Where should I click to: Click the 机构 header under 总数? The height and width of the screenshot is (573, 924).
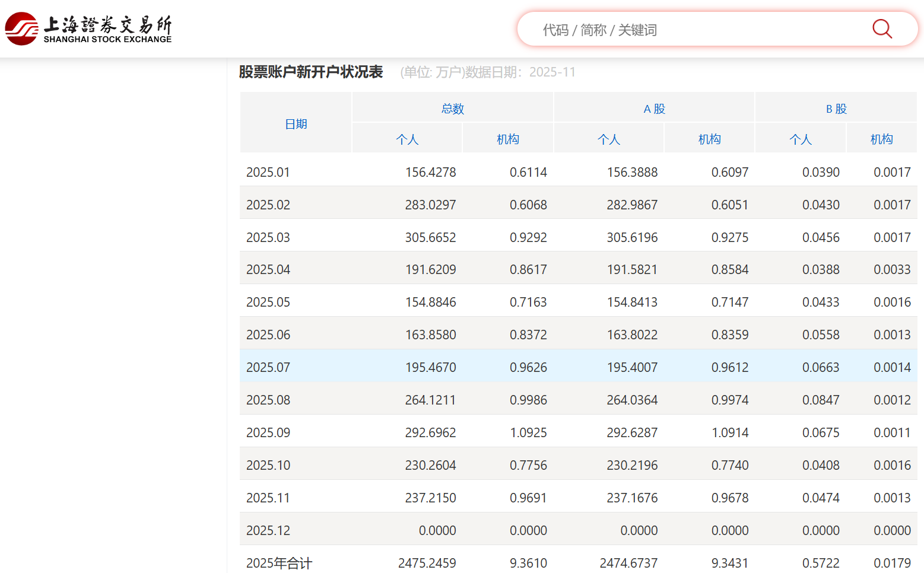[x=507, y=139]
